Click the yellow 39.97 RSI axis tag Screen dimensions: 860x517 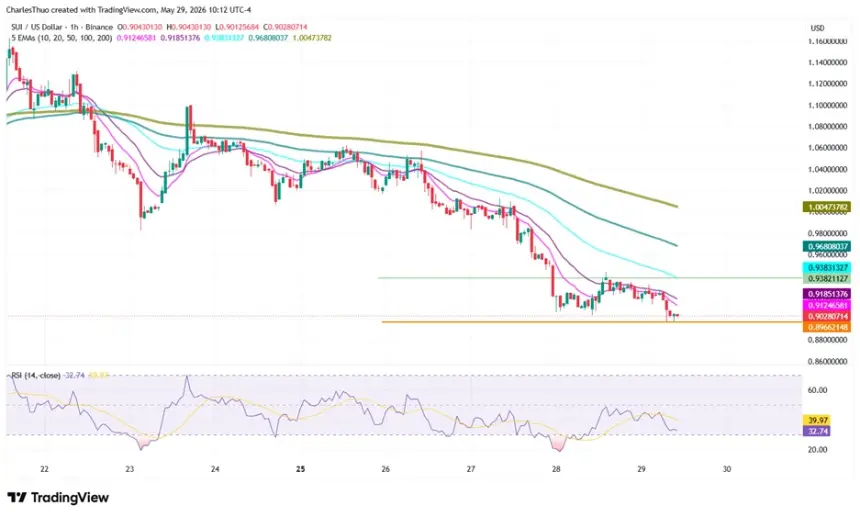(817, 420)
